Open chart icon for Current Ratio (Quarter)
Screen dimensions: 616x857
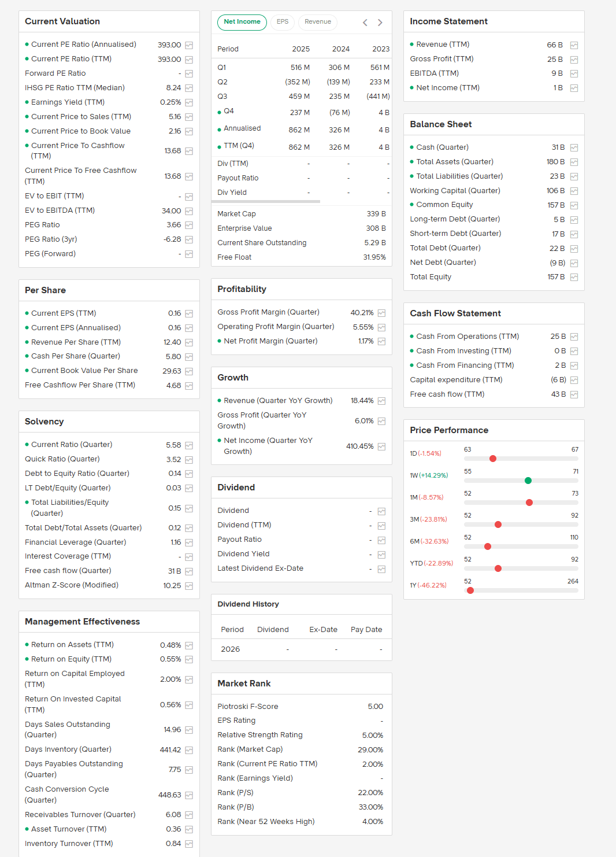coord(189,445)
